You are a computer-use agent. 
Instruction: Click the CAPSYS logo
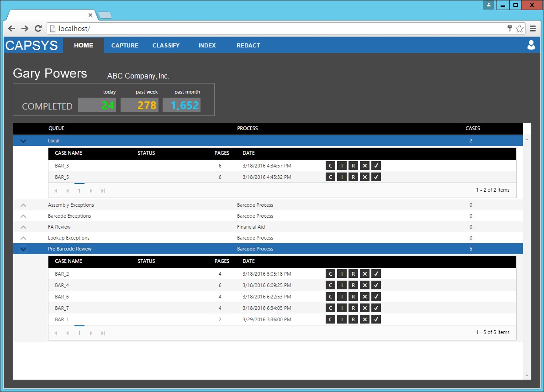point(32,46)
